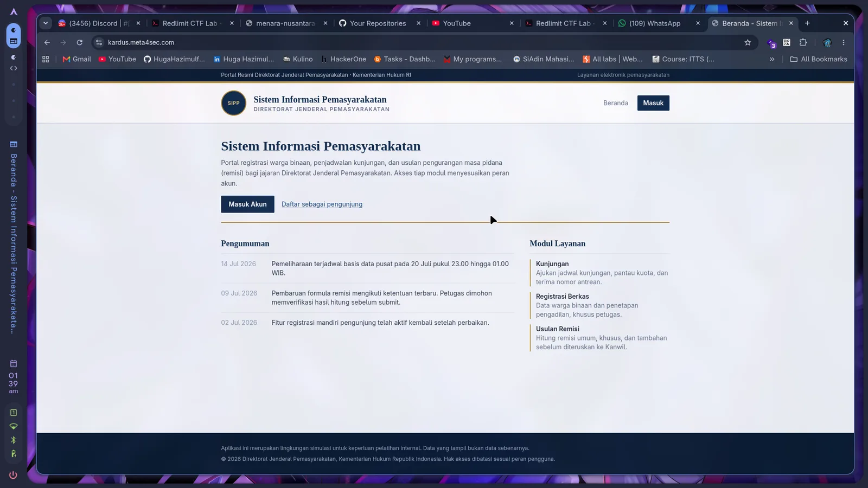The height and width of the screenshot is (488, 868).
Task: Open the QR code extension icon
Action: tap(787, 42)
